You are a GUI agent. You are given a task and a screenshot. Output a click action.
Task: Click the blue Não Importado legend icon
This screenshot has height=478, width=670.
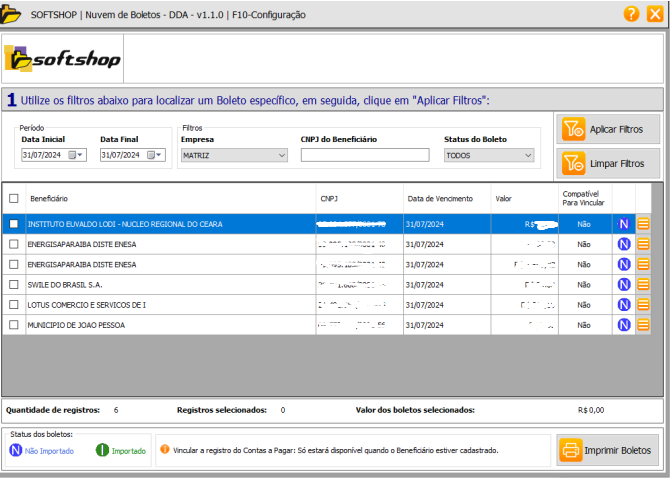coord(16,451)
